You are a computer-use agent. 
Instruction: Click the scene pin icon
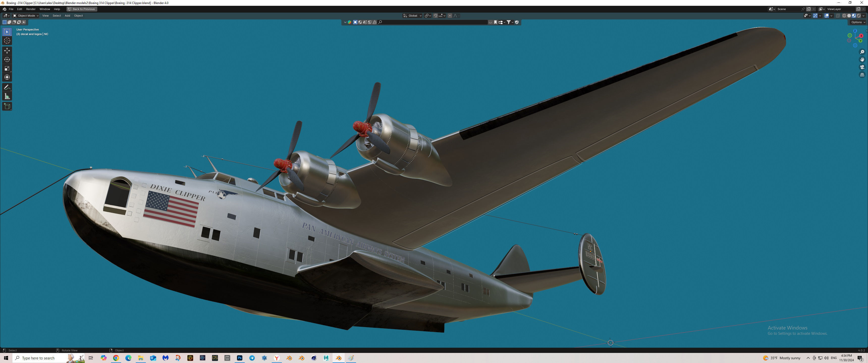point(803,9)
